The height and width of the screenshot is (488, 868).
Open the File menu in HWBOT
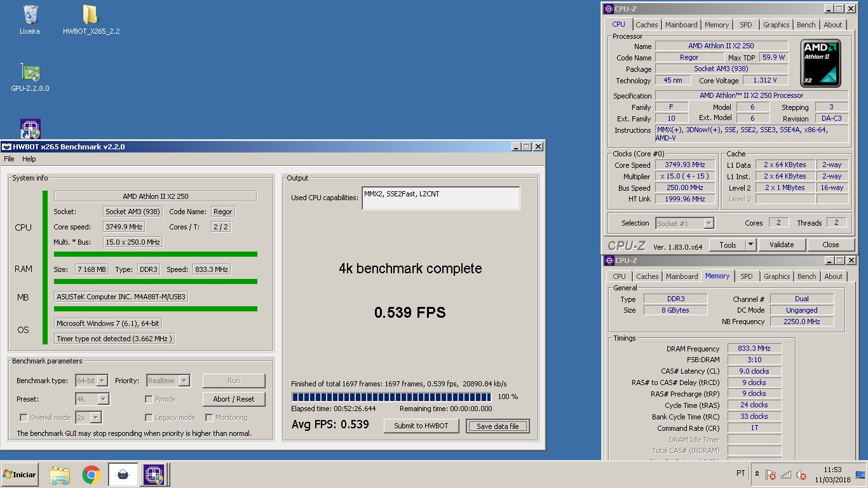[x=9, y=159]
